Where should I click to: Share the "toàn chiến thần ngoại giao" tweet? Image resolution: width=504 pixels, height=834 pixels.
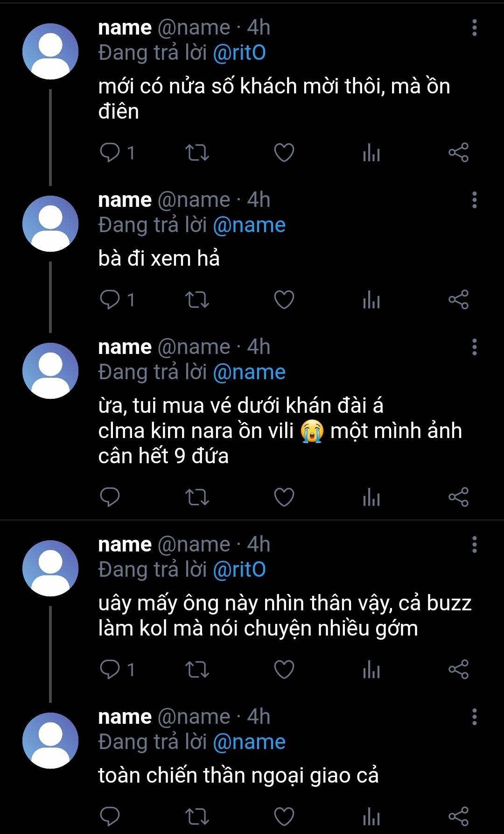click(x=458, y=817)
